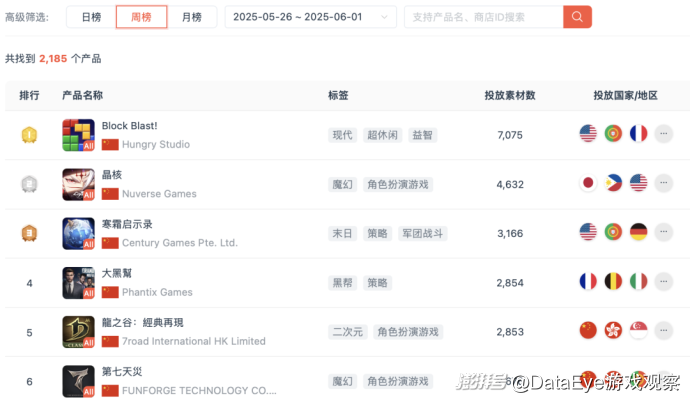Expand more regions for 龍之谷：經典再現
690x403 pixels.
pos(664,330)
